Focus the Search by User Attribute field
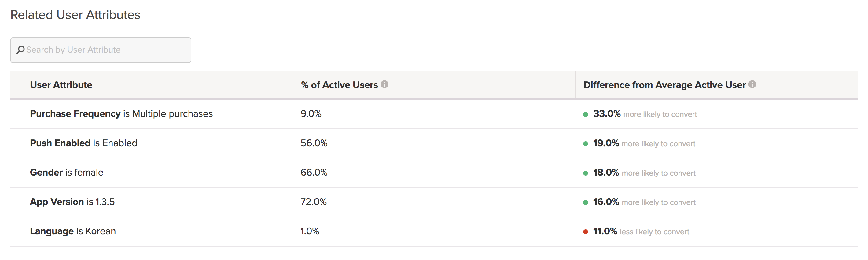868x260 pixels. tap(105, 50)
